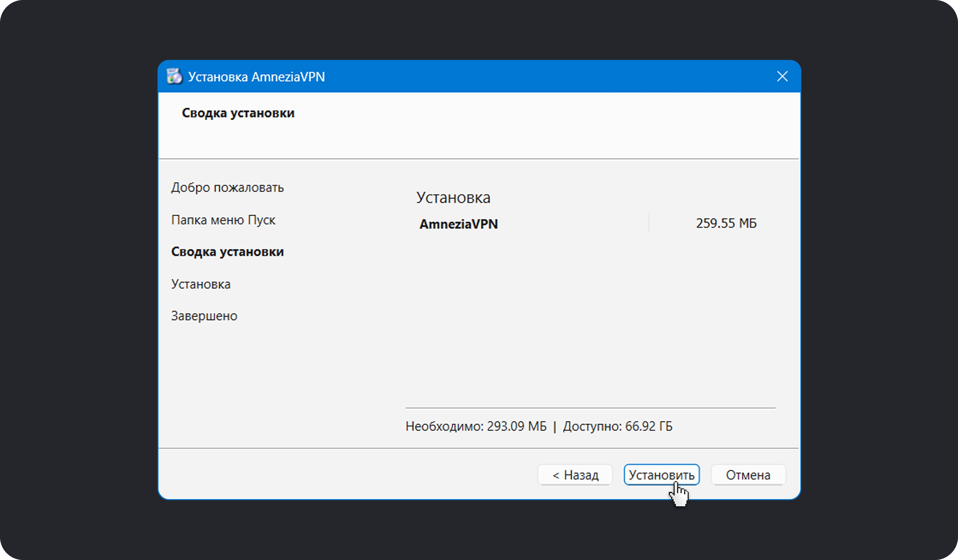Click the column divider in component row

[649, 223]
